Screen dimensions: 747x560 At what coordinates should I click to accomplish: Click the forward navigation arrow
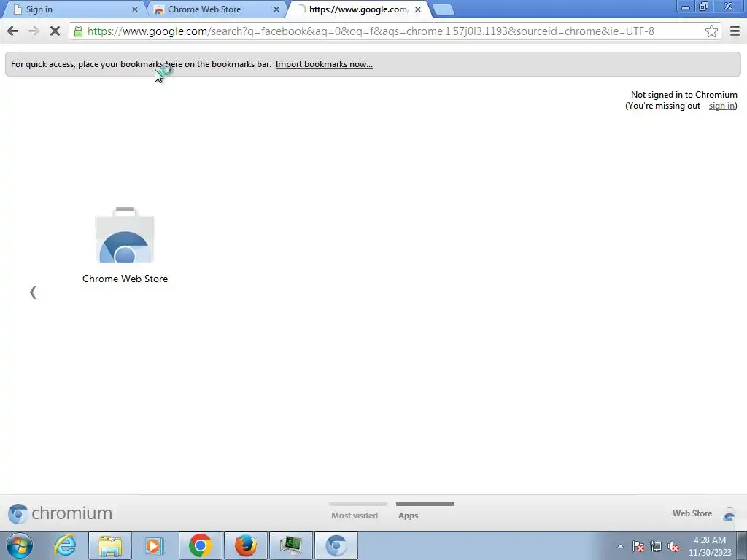tap(34, 31)
